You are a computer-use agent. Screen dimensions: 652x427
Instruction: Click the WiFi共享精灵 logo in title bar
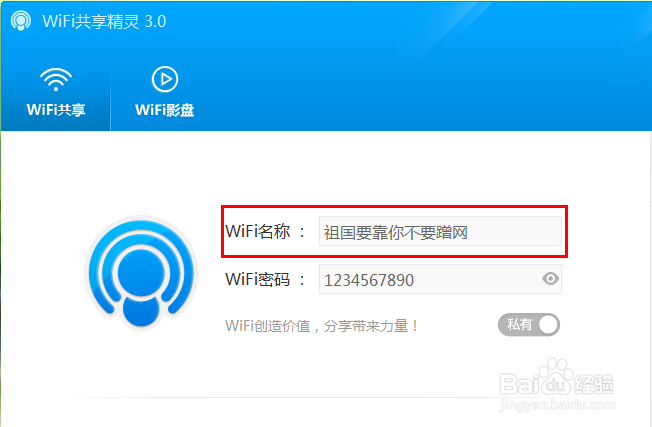point(20,21)
